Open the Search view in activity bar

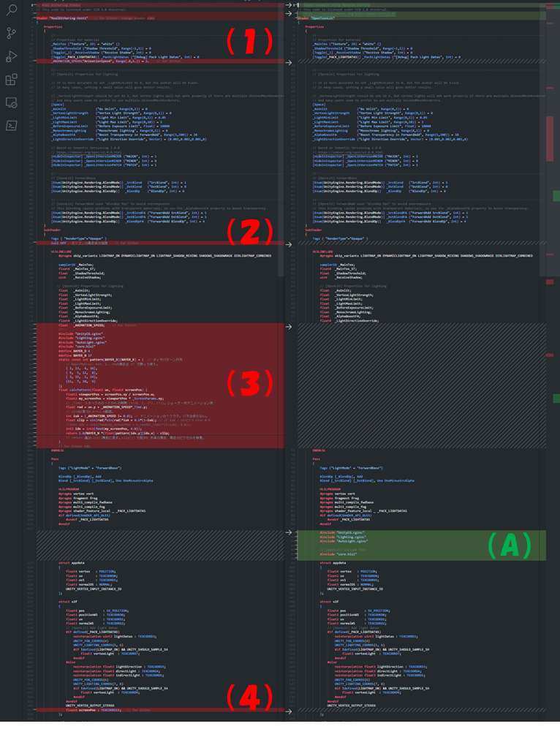(x=12, y=10)
